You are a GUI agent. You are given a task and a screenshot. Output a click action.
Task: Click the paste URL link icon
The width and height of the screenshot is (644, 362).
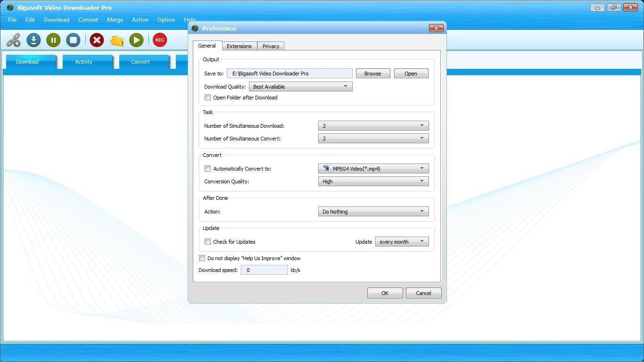click(x=13, y=40)
